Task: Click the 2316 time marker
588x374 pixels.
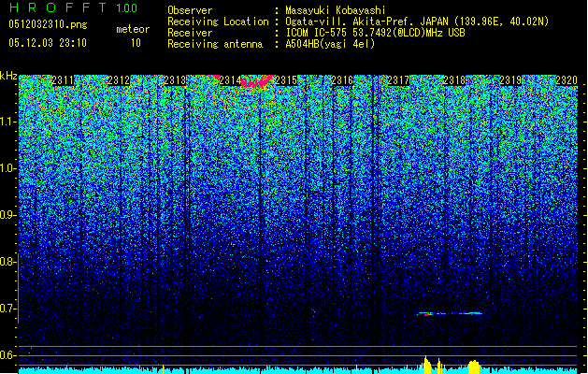Action: (x=343, y=80)
